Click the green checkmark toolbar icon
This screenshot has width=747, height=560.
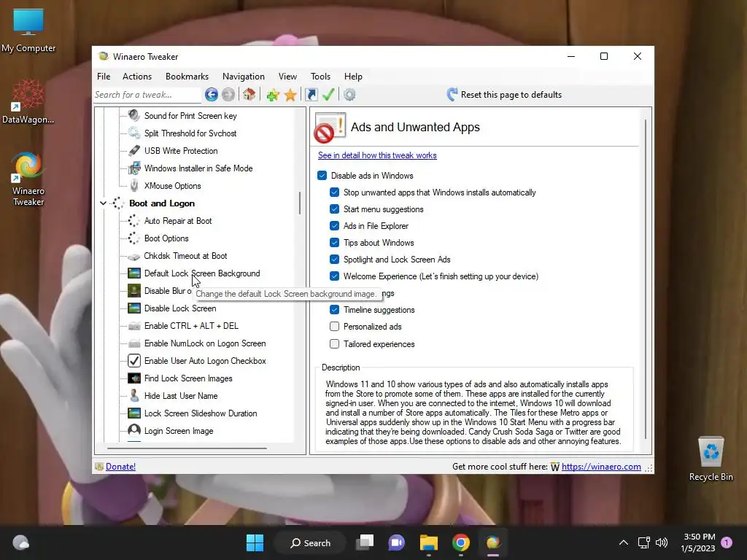(x=328, y=94)
